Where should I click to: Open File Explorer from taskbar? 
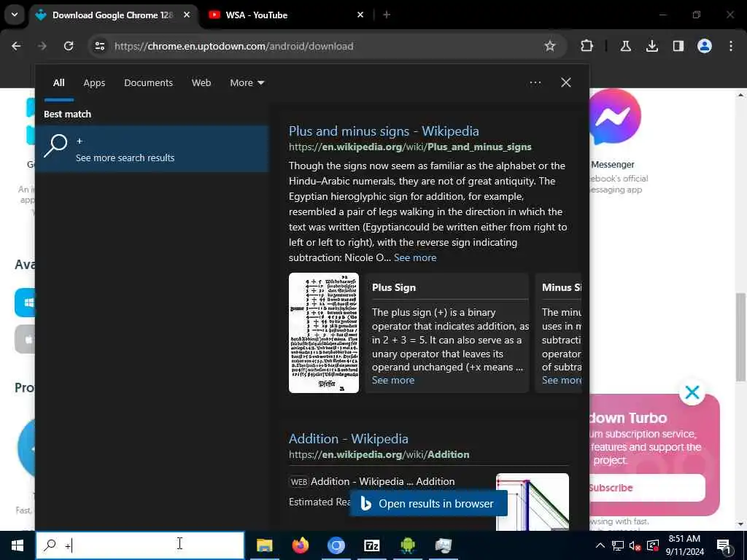[264, 545]
